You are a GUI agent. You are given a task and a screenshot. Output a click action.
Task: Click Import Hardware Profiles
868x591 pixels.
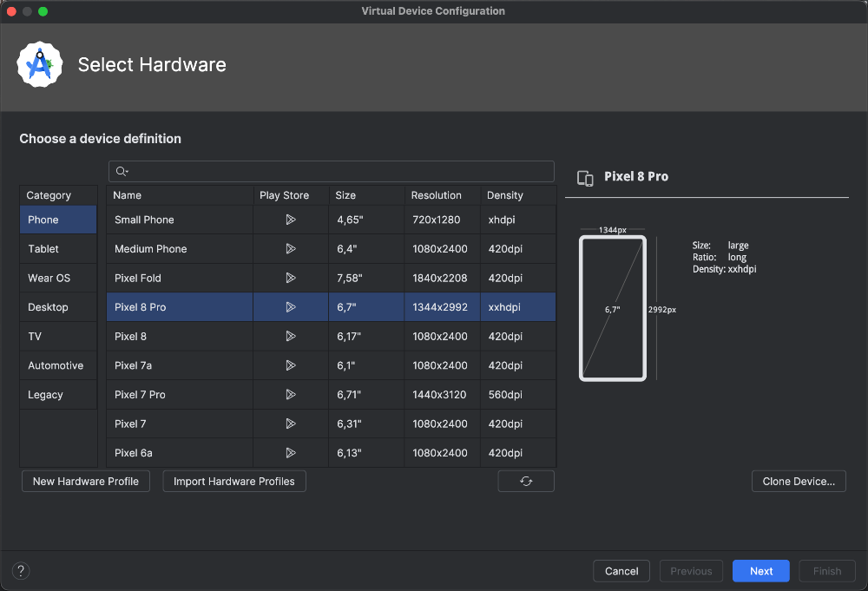point(234,482)
